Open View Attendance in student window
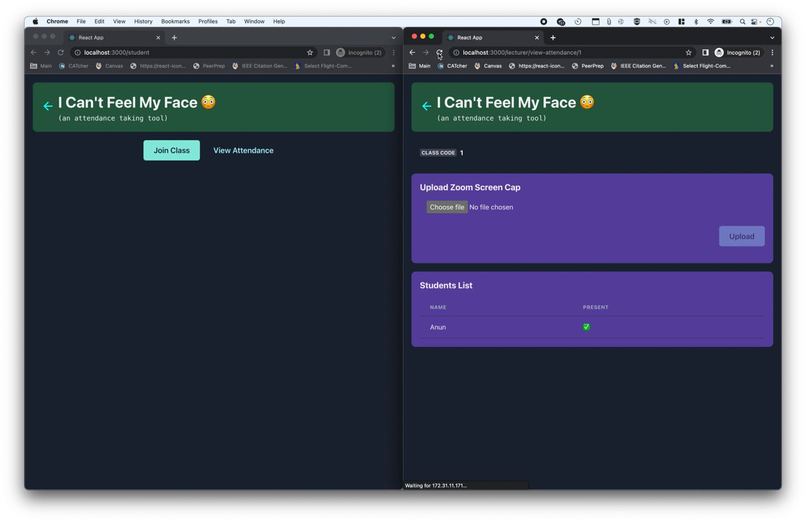 coord(243,151)
